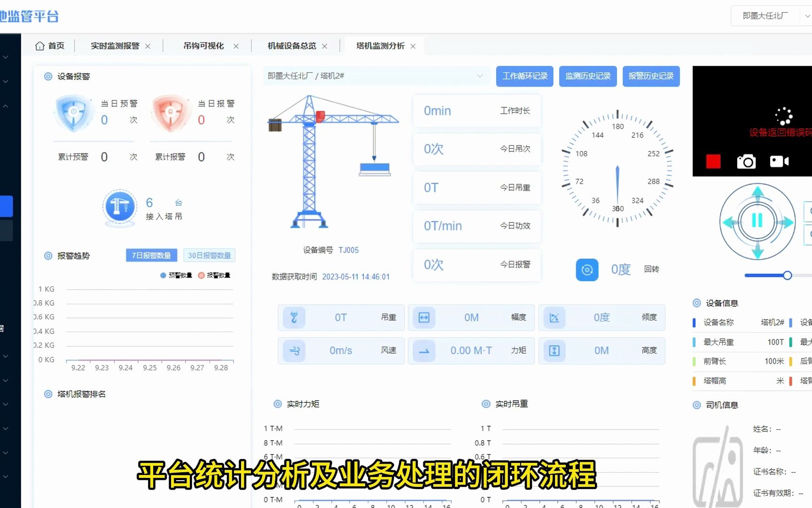Click the 报警趋势 section bullet icon
Viewport: 812px width, 508px height.
48,255
